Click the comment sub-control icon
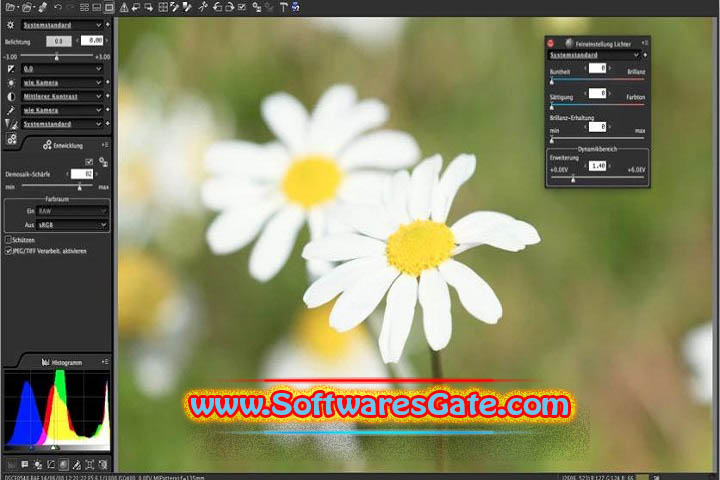The image size is (720, 480). (x=25, y=465)
